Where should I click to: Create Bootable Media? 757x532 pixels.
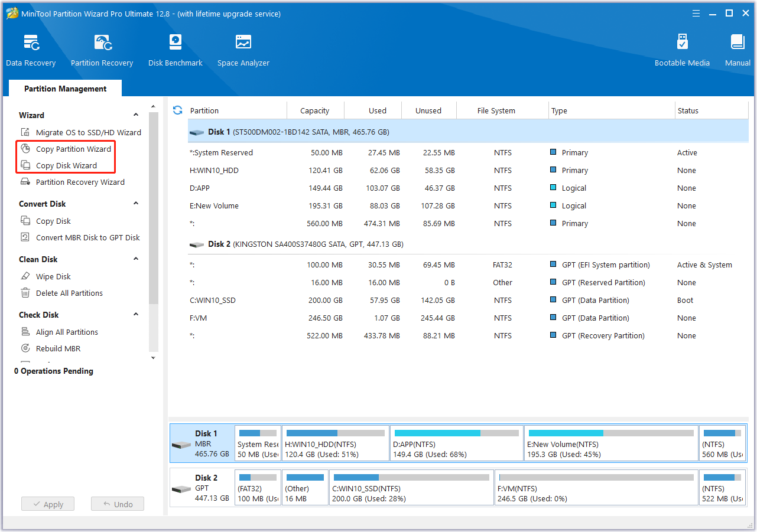682,51
